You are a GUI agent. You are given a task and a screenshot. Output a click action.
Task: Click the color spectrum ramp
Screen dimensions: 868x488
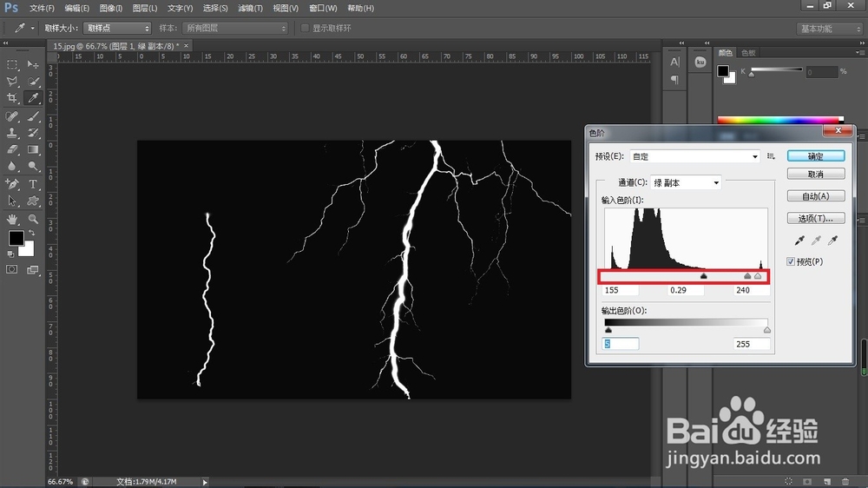point(780,119)
